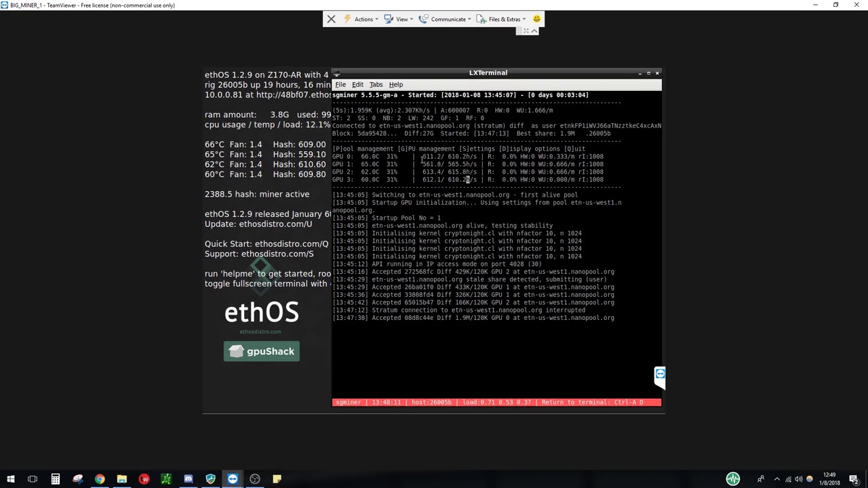This screenshot has width=868, height=488.
Task: Click the green pulse monitor tray icon
Action: [x=733, y=479]
